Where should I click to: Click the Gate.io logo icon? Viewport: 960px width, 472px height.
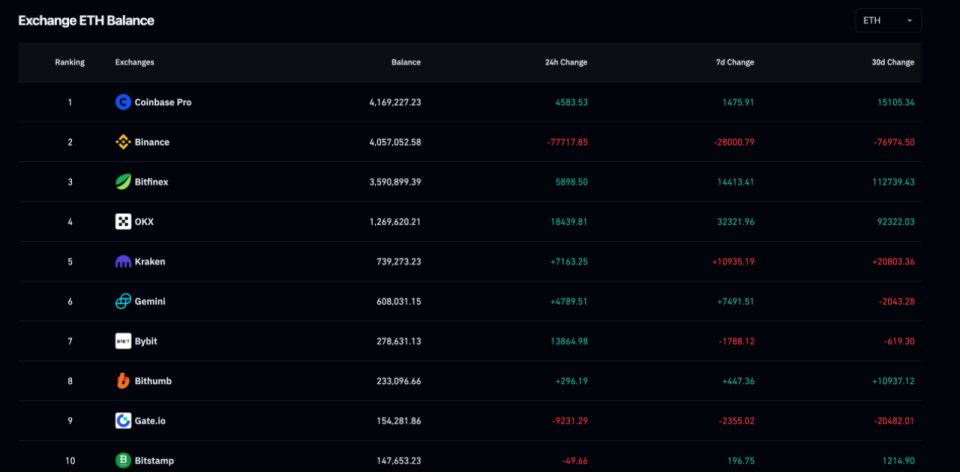tap(123, 421)
